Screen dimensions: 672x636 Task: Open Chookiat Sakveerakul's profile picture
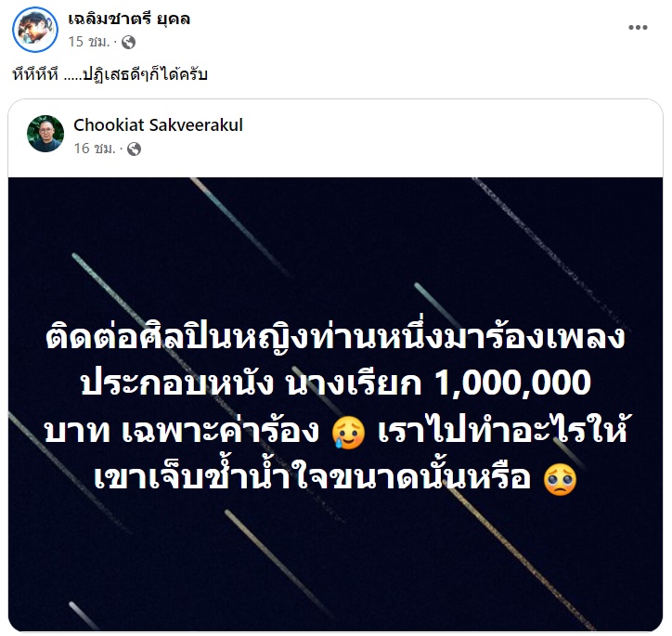[x=45, y=134]
